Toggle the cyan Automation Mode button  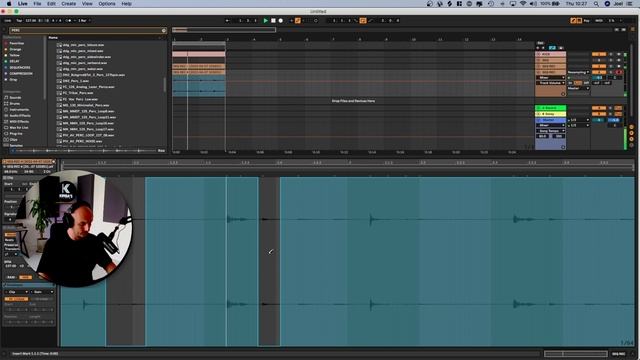coord(552,48)
